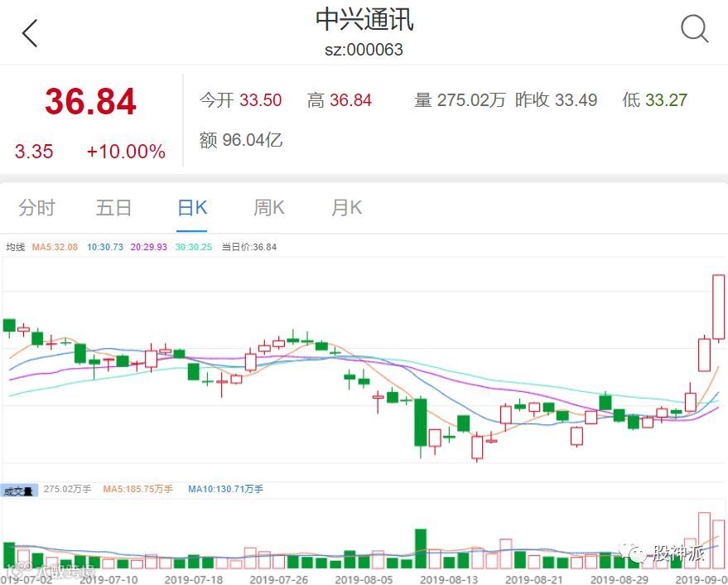The width and height of the screenshot is (728, 585).
Task: Click the 低 33.27 value
Action: [654, 100]
